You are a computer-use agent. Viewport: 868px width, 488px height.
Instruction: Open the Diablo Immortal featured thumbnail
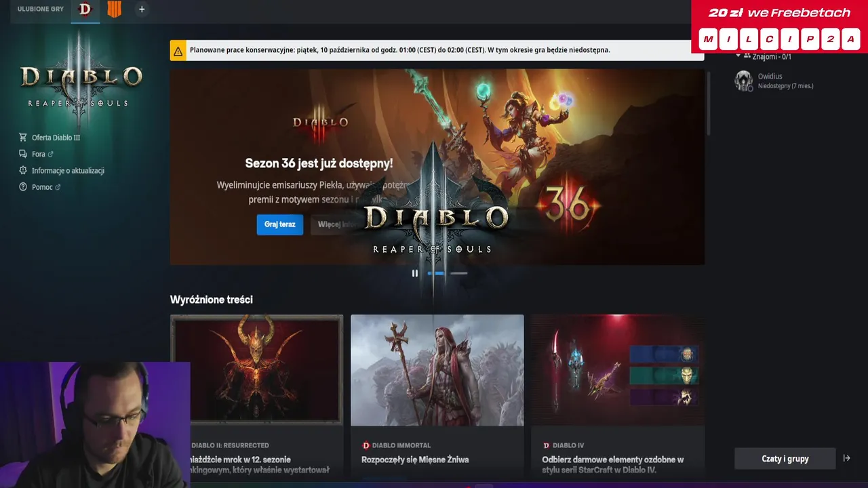[437, 370]
